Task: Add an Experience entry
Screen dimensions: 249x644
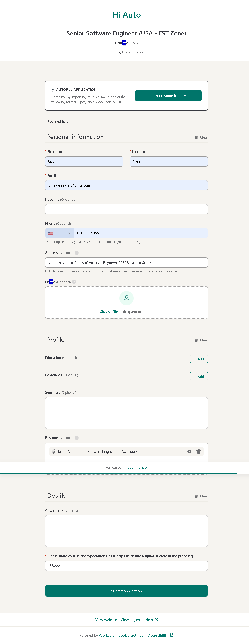Action: [x=199, y=376]
